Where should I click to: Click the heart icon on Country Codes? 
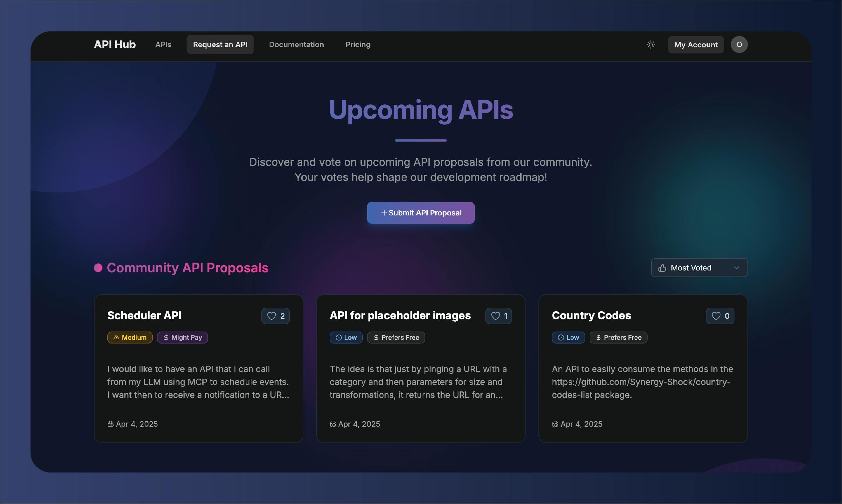pos(716,316)
